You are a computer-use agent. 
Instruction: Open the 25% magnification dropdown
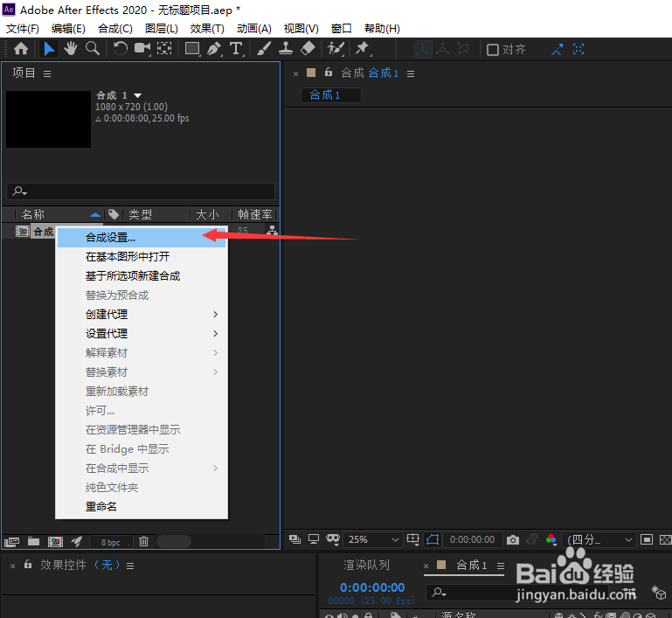[x=373, y=539]
